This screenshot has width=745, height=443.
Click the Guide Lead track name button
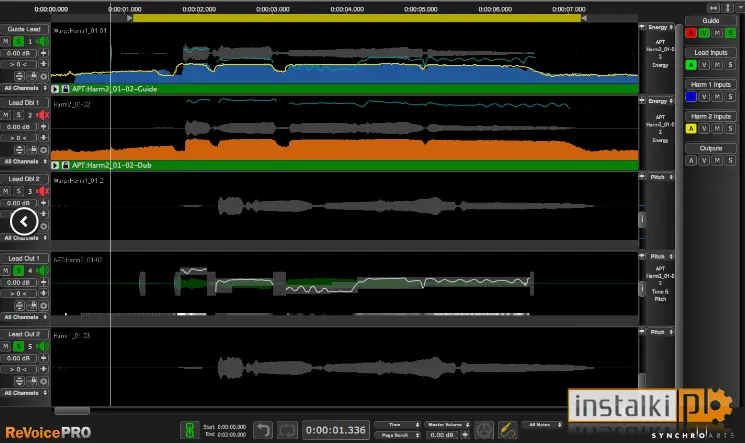coord(24,29)
